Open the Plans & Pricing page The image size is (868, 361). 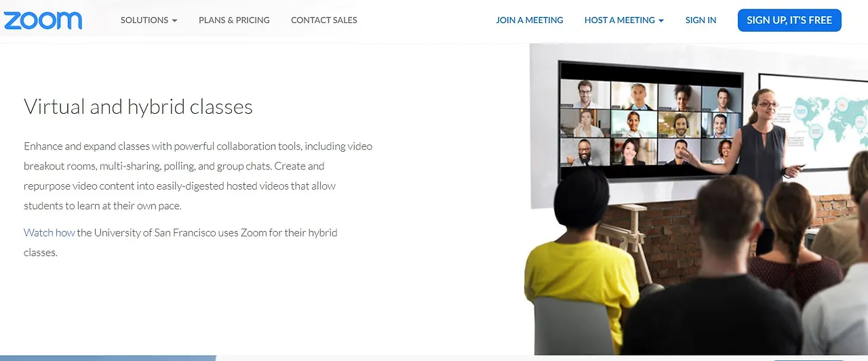pyautogui.click(x=234, y=20)
